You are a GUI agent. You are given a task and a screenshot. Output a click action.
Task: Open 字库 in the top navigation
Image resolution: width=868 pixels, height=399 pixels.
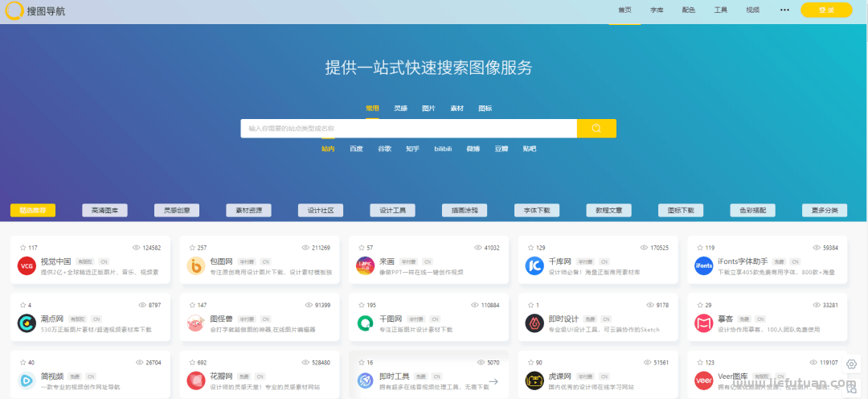coord(657,10)
